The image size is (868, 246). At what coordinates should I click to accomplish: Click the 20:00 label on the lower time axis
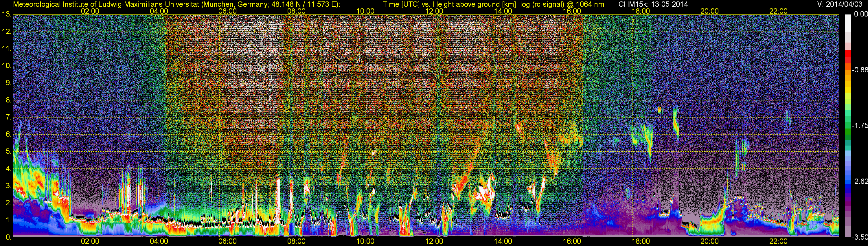(x=709, y=241)
